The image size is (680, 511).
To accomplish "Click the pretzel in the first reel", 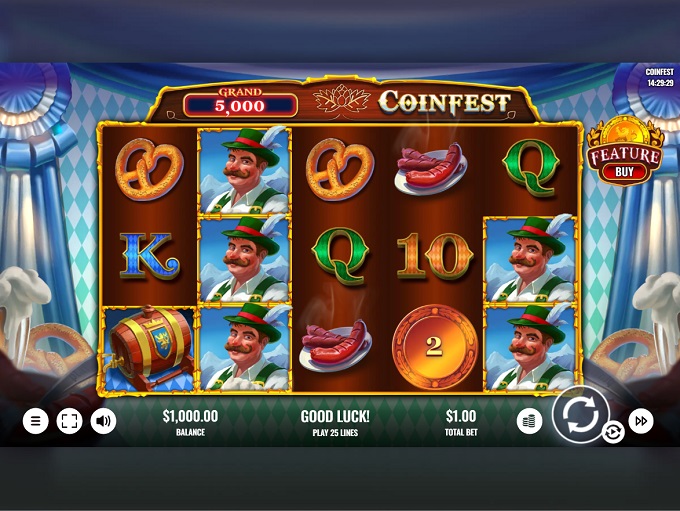I will tap(149, 169).
